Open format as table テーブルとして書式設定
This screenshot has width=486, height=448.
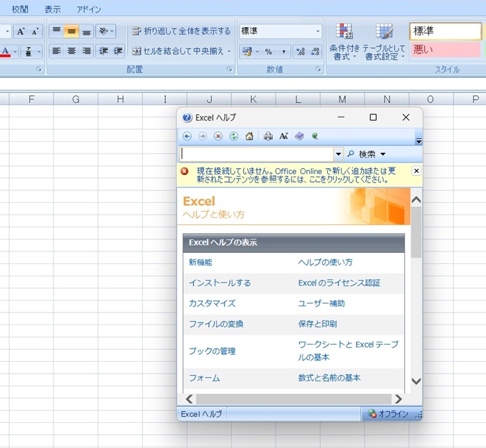point(384,42)
